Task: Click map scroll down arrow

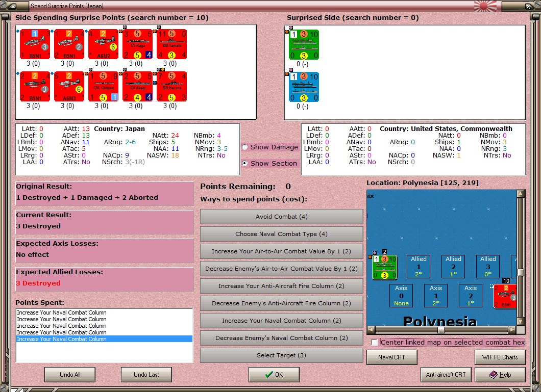Action: [x=521, y=321]
